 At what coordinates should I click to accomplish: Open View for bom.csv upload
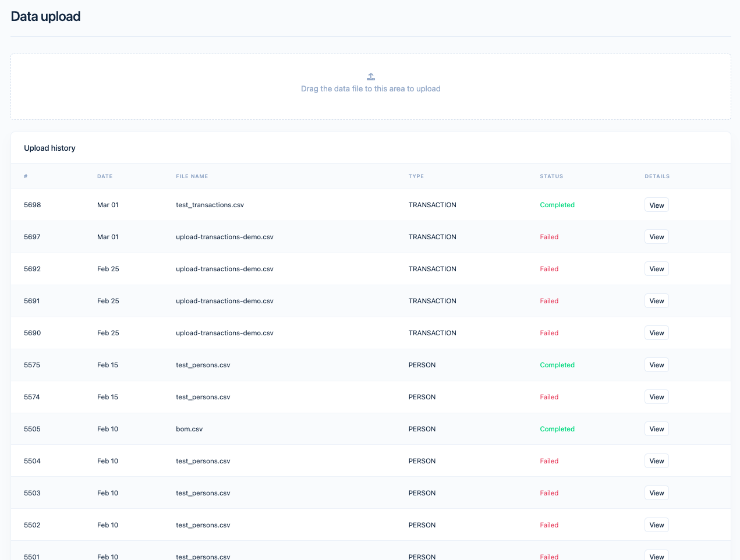[x=656, y=429]
